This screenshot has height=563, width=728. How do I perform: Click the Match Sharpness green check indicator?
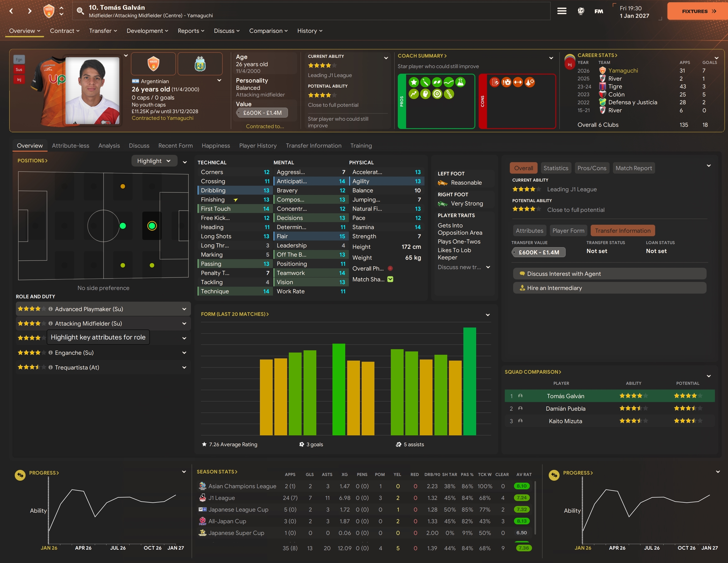coord(390,279)
